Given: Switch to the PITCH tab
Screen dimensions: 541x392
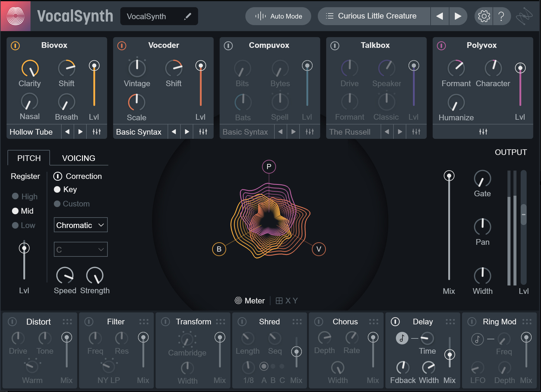Looking at the screenshot, I should (x=29, y=158).
